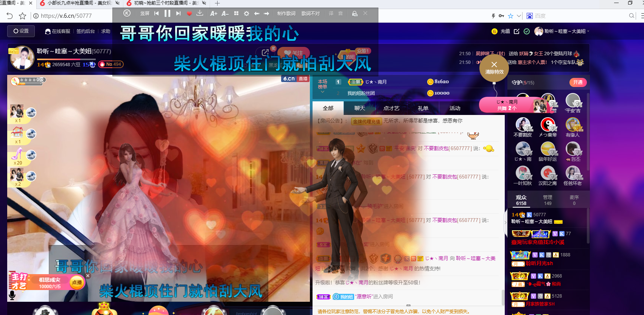Click the house gift x1 icon
Viewport: 644px width, 315px height.
[17, 133]
